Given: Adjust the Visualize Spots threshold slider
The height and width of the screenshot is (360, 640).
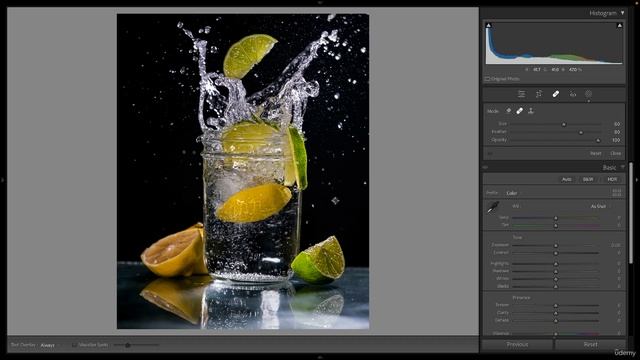Looking at the screenshot, I should [x=127, y=345].
